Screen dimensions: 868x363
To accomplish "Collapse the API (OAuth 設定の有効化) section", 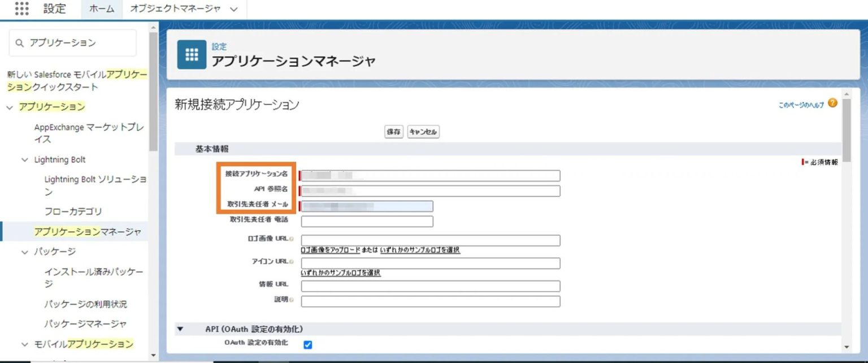I will [x=180, y=329].
